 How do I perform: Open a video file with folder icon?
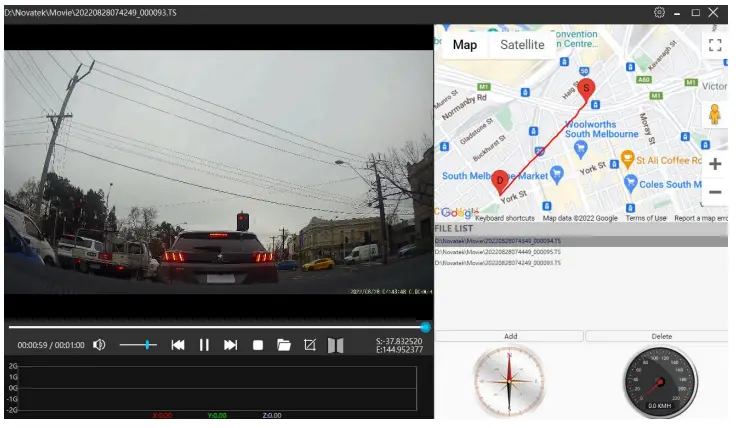[284, 345]
